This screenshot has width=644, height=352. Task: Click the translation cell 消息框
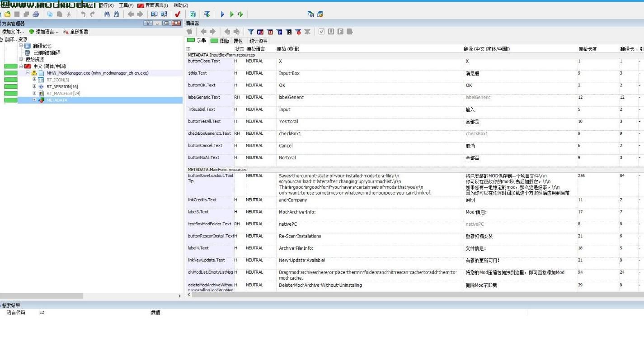point(472,73)
